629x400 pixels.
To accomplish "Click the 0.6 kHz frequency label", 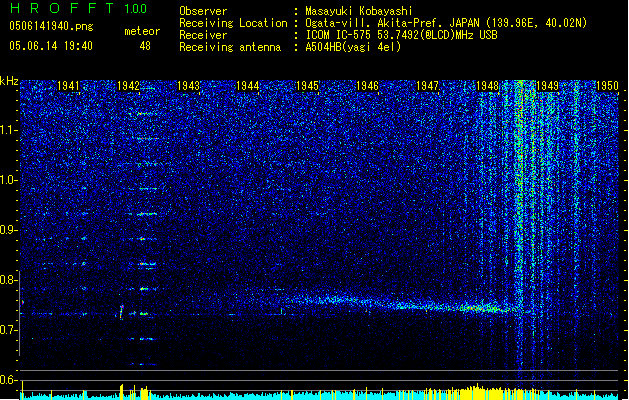I will (8, 380).
